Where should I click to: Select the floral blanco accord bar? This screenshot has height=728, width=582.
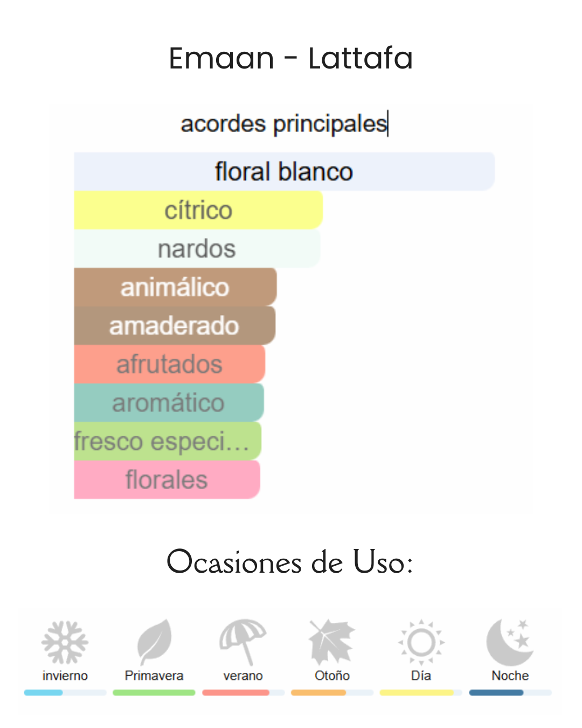click(x=284, y=171)
